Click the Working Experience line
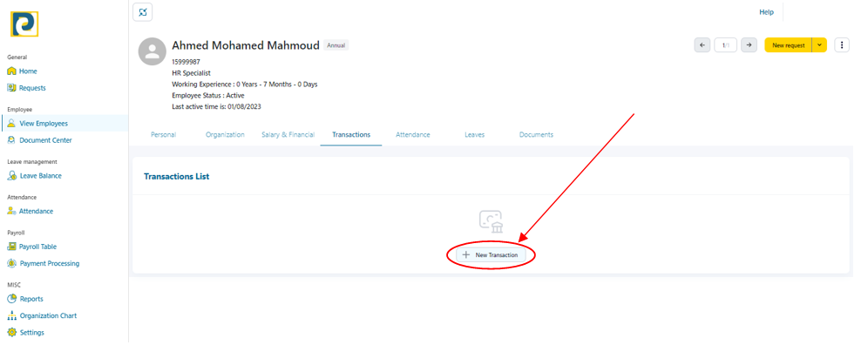Screen dimensions: 868x345 pyautogui.click(x=245, y=85)
